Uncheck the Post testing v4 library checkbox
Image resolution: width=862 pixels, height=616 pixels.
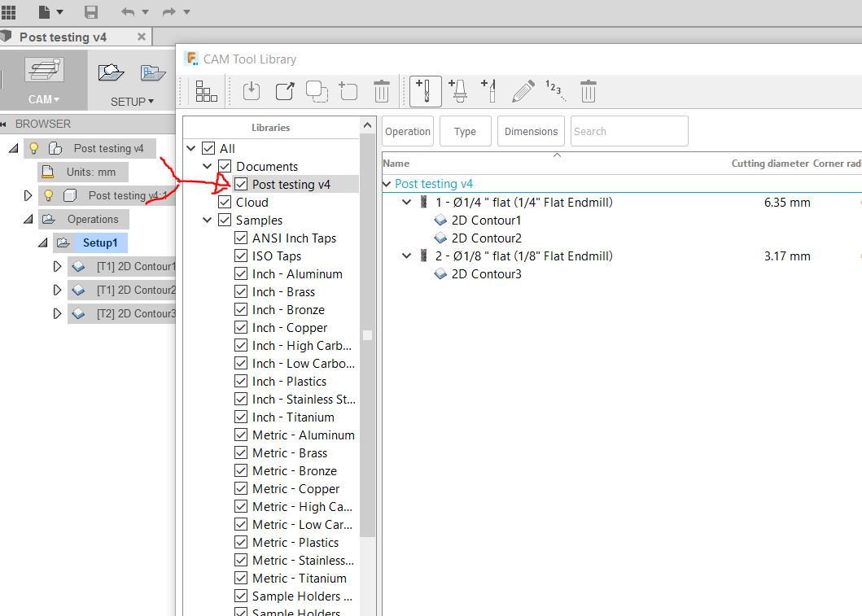[x=241, y=184]
